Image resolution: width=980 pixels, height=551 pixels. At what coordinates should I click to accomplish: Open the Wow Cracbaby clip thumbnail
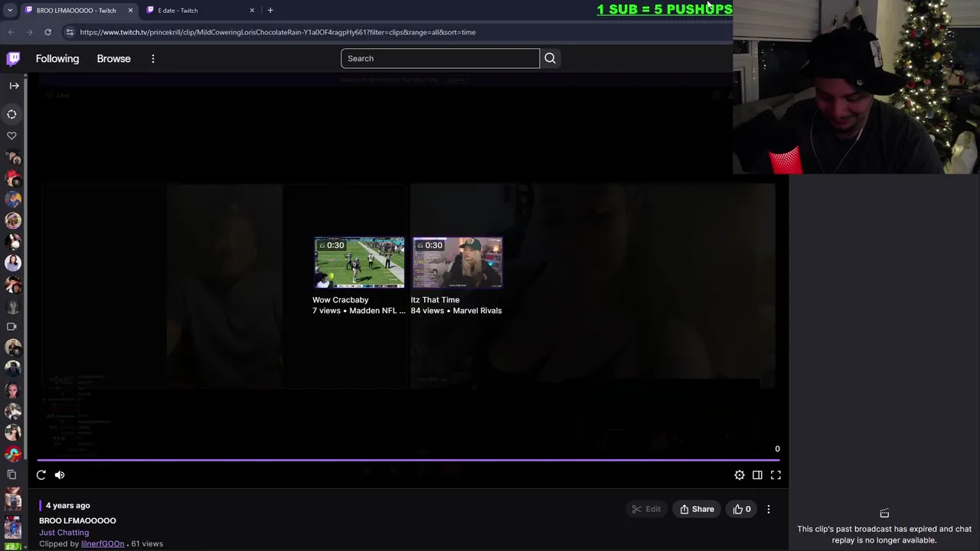pos(359,262)
